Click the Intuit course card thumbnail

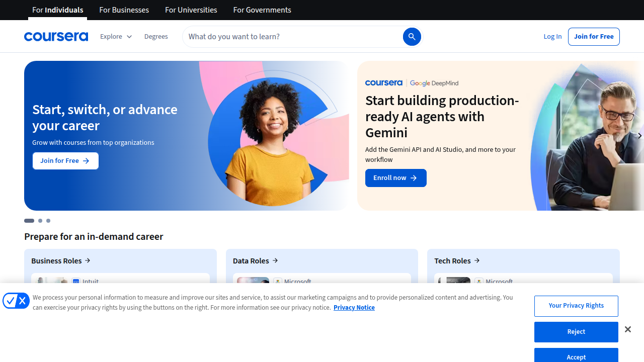[52, 280]
